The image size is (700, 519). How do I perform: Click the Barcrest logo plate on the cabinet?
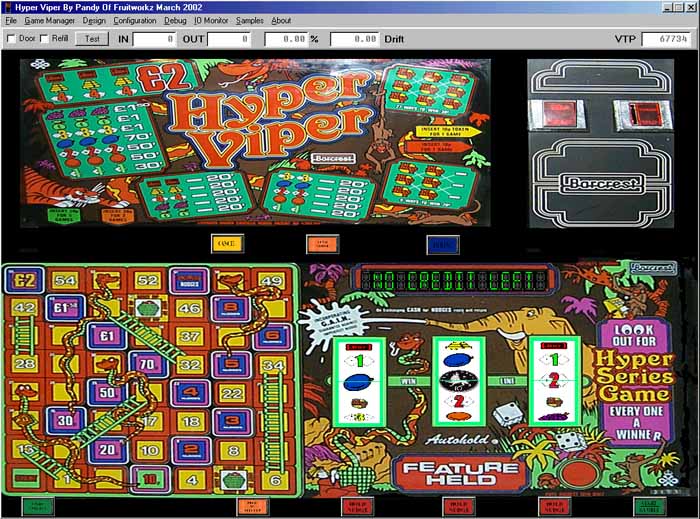click(601, 184)
